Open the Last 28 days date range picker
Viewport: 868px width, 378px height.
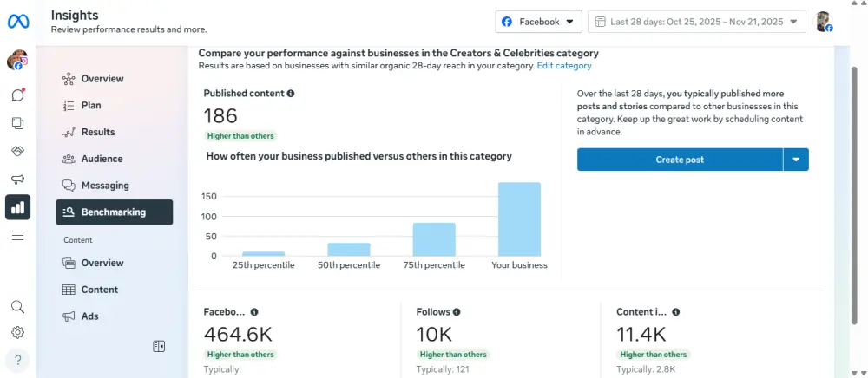[x=696, y=22]
